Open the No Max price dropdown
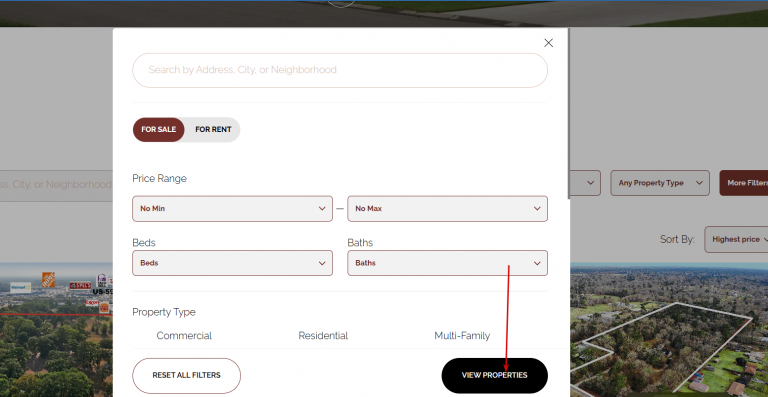 [447, 209]
